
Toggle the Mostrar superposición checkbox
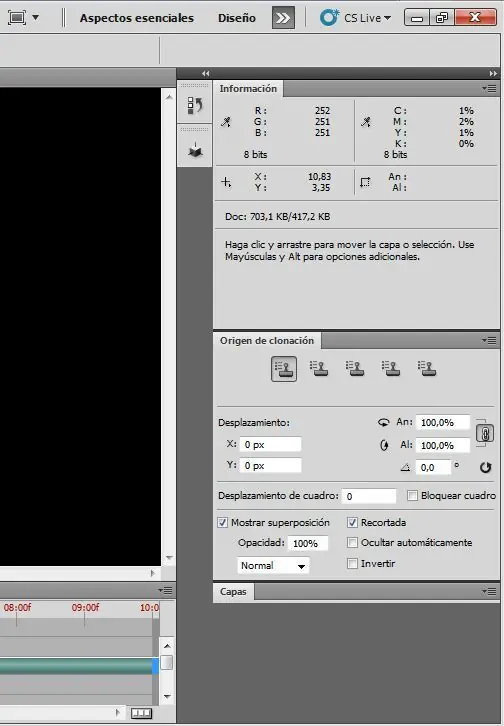point(223,522)
